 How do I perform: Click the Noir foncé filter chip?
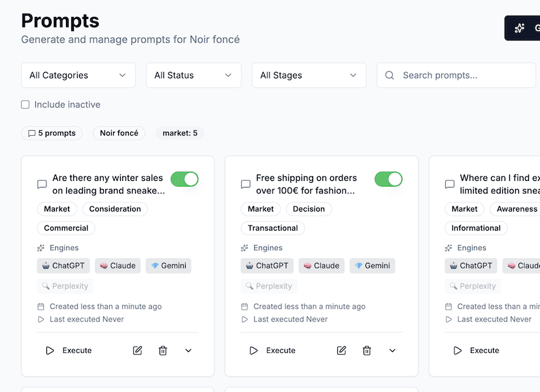click(119, 133)
